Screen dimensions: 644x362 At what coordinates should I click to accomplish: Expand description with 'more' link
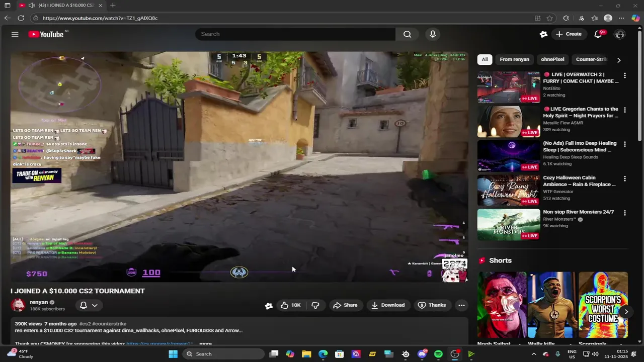click(x=205, y=344)
